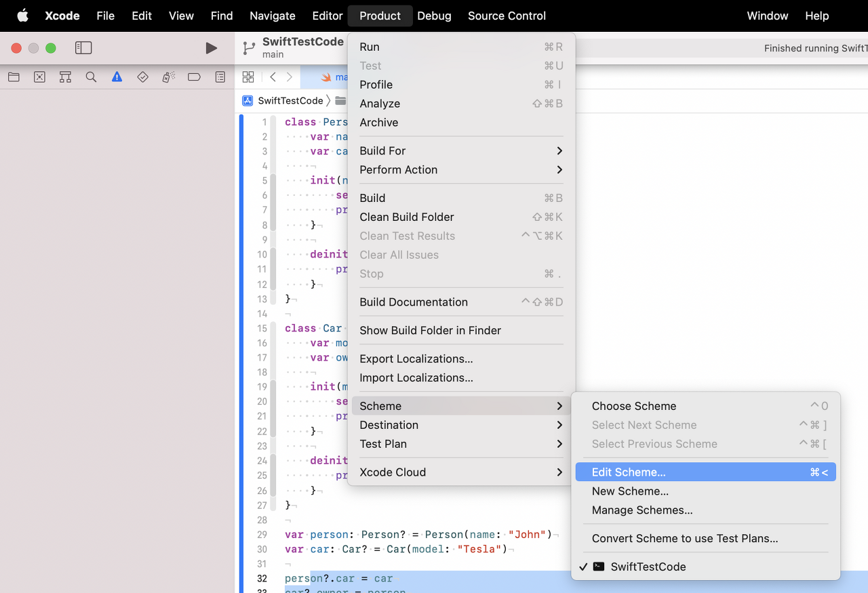Choose Import Localizations…
The height and width of the screenshot is (593, 868).
pos(462,378)
